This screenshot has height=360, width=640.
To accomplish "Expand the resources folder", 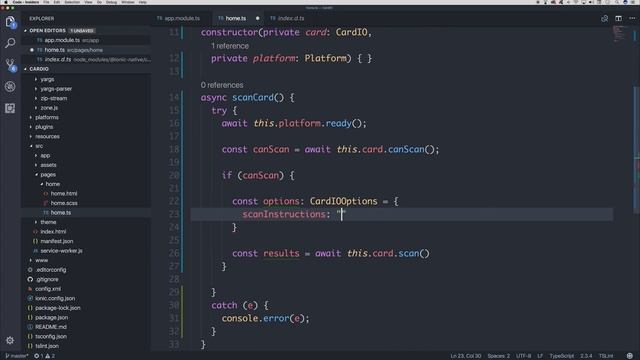I will [47, 136].
